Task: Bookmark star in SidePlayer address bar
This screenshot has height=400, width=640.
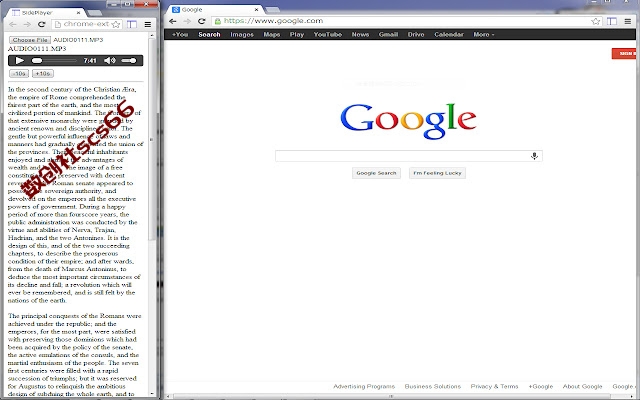Action: pos(116,24)
